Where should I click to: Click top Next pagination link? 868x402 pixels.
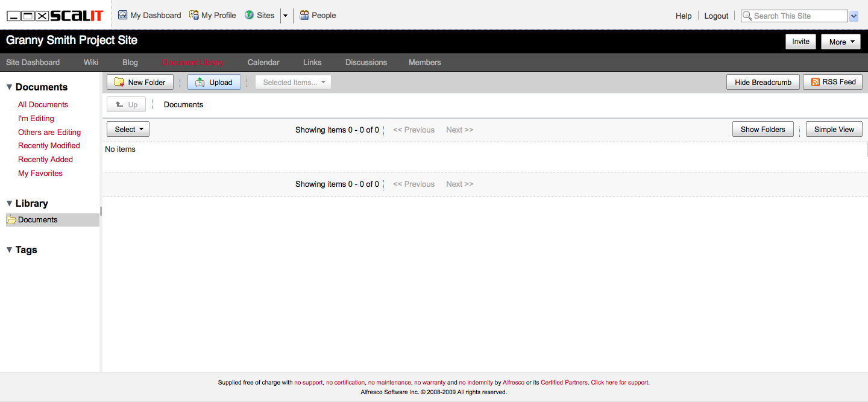pyautogui.click(x=459, y=130)
